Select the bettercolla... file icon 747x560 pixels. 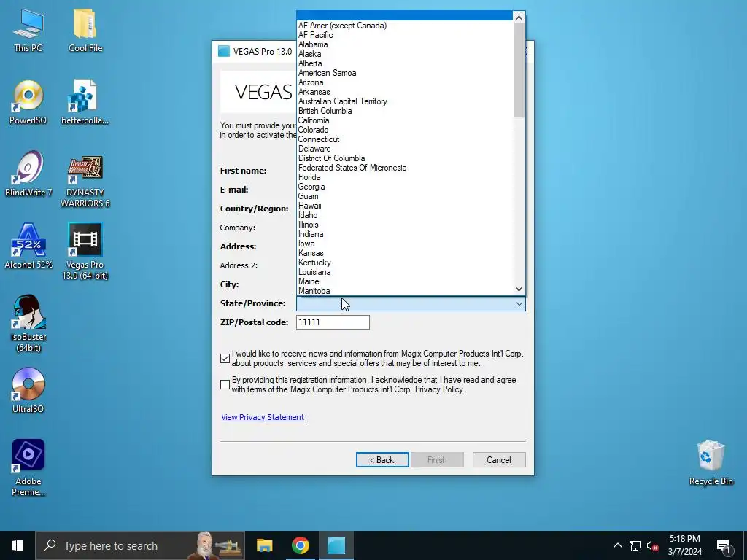(x=85, y=102)
